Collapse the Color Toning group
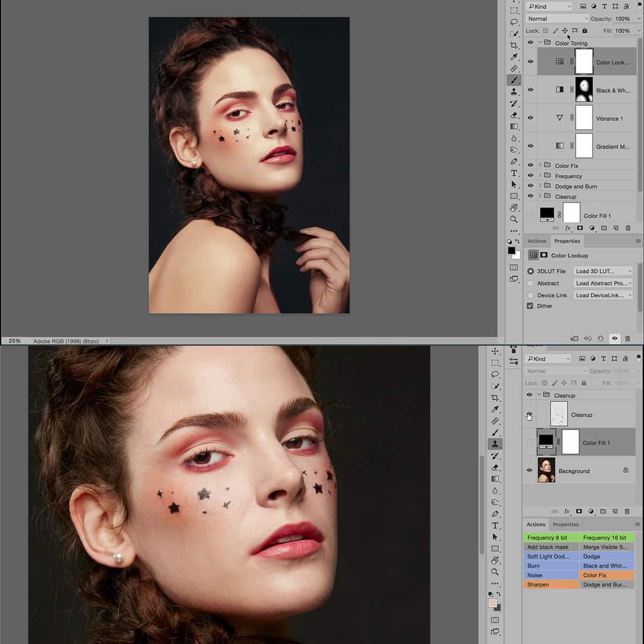644x644 pixels. (x=541, y=43)
